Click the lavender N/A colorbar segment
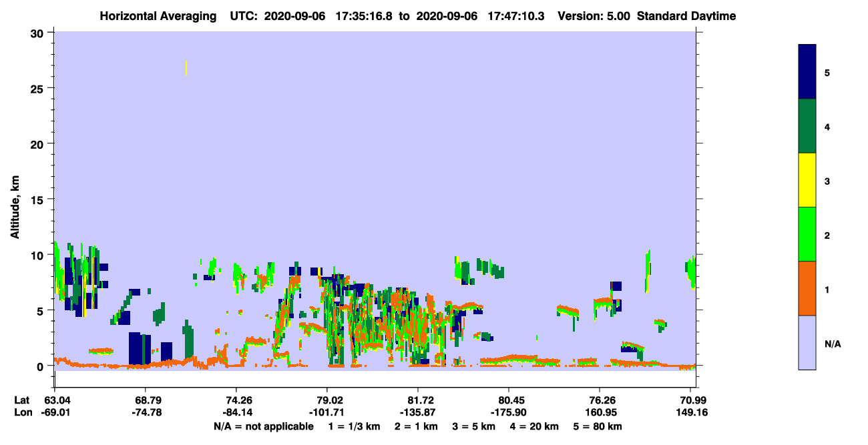 pyautogui.click(x=807, y=342)
